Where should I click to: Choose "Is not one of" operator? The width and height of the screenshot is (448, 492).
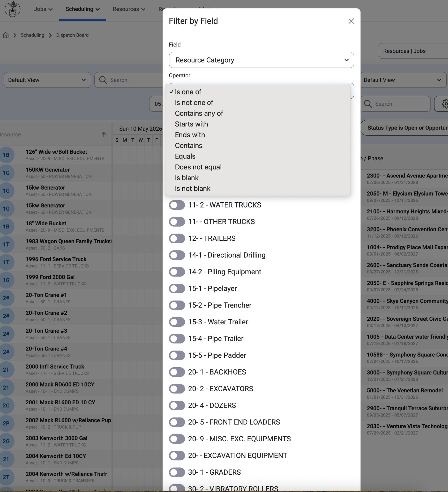click(x=258, y=103)
